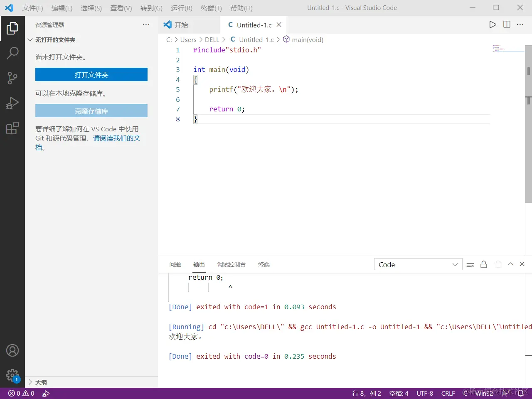Click the Users breadcrumb segment
Screen dimensions: 532x399
click(x=188, y=39)
